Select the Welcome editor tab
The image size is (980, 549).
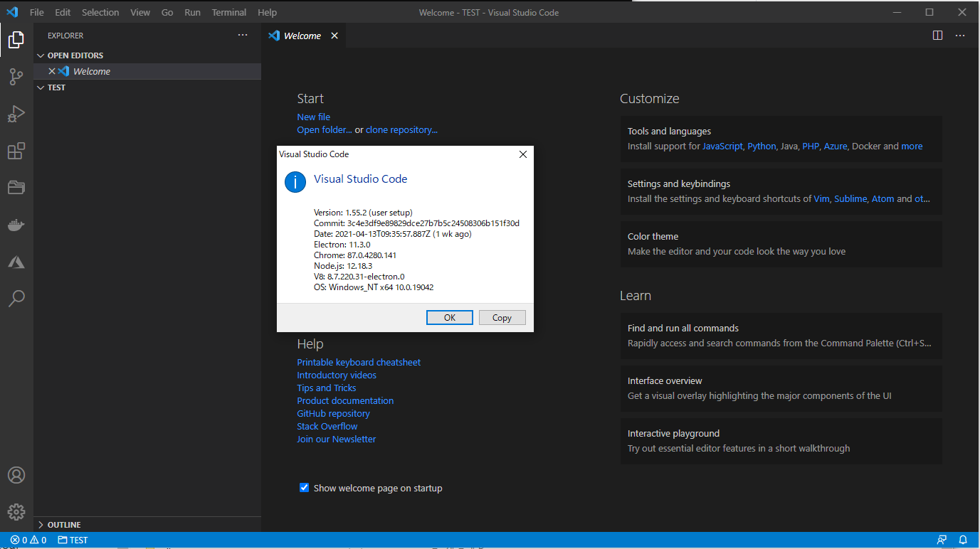click(x=304, y=36)
